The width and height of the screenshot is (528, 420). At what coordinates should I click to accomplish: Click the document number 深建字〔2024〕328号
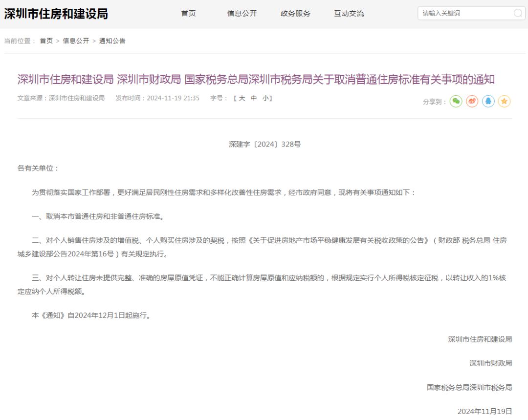264,144
